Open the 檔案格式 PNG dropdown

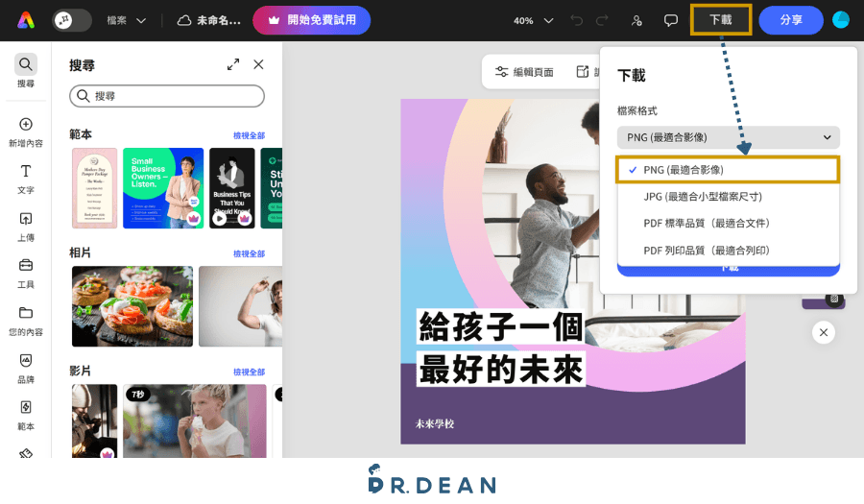[x=728, y=137]
